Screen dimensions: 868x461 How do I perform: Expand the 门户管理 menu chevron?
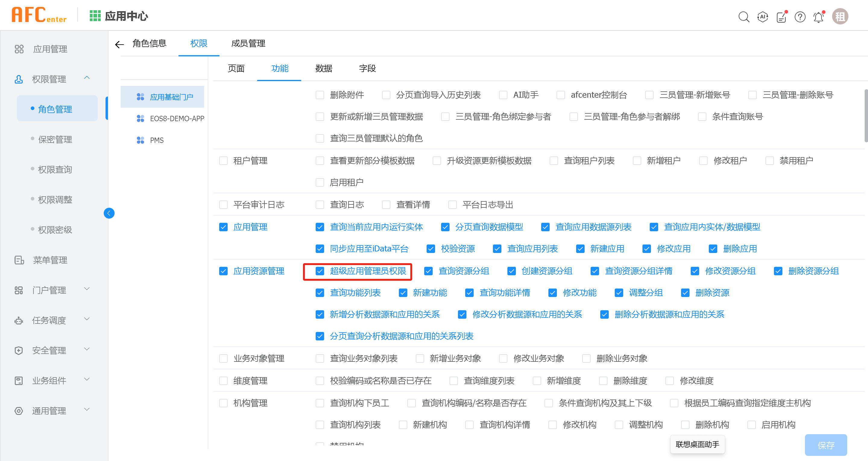coord(87,289)
